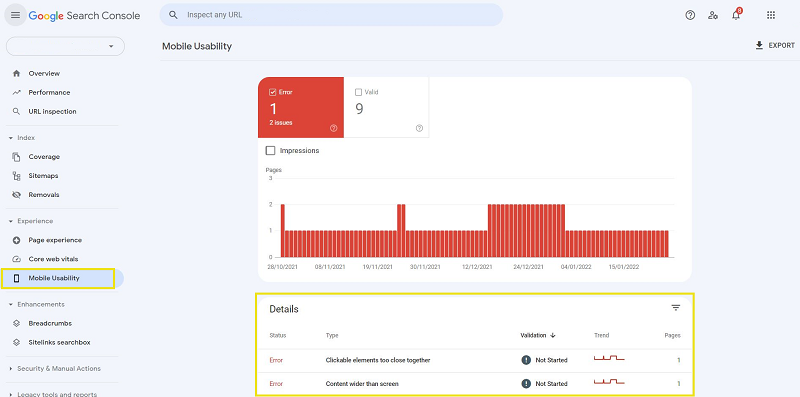Click the Pages column header
Screen dimensions: 800x397
click(x=672, y=335)
